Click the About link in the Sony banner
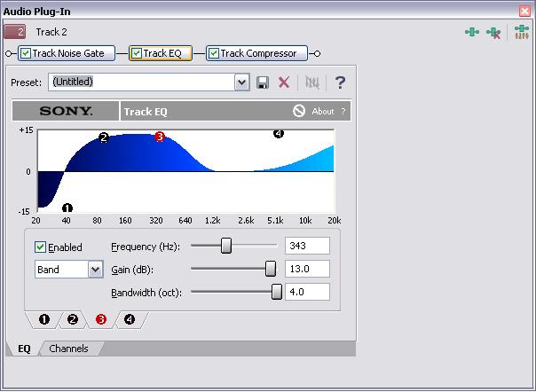 (322, 112)
